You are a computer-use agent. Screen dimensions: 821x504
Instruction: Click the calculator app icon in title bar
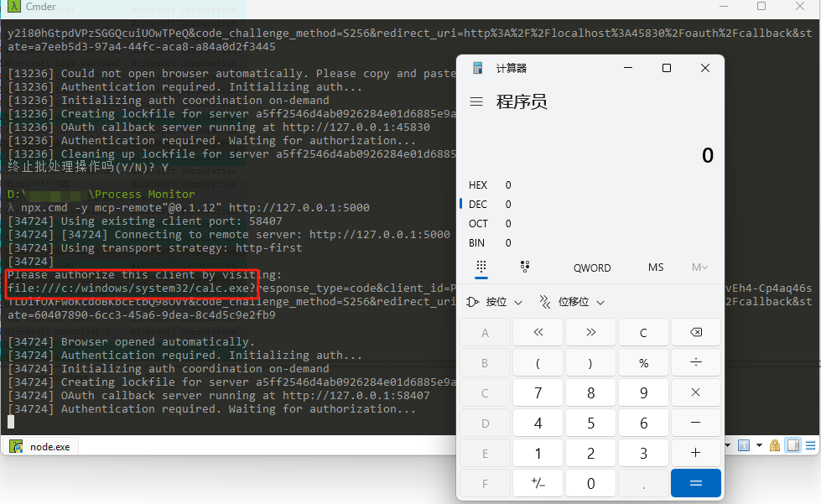click(477, 68)
